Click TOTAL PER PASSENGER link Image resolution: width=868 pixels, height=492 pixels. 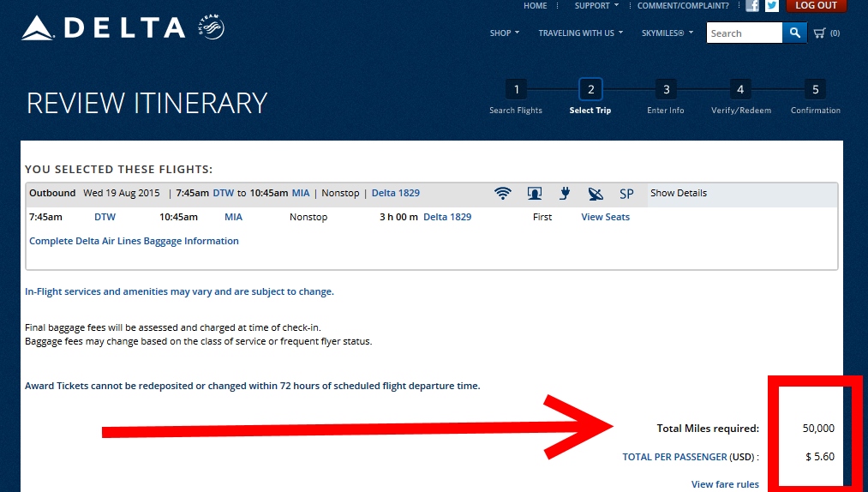point(674,457)
